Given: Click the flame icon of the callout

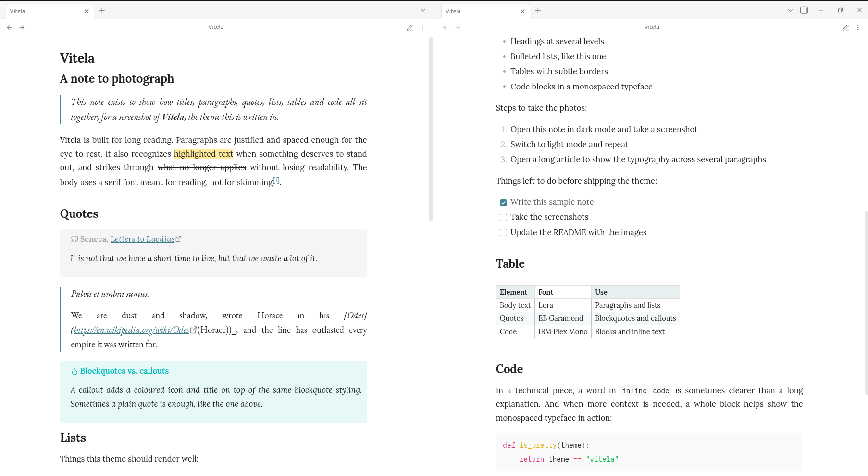Looking at the screenshot, I should [74, 371].
